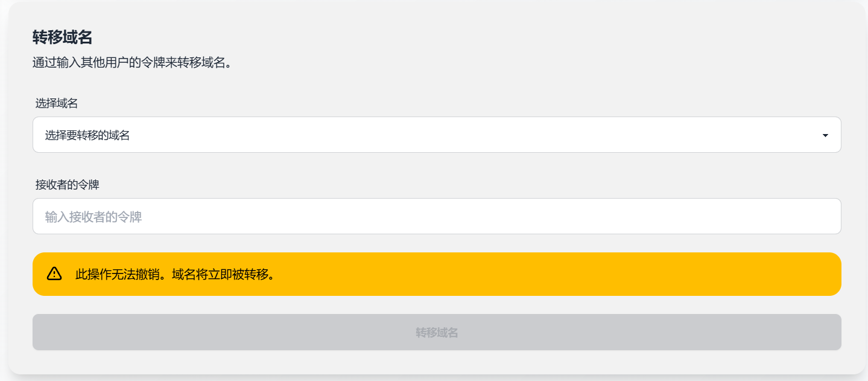Click the "转移域名" heading at top
868x381 pixels.
(x=62, y=37)
